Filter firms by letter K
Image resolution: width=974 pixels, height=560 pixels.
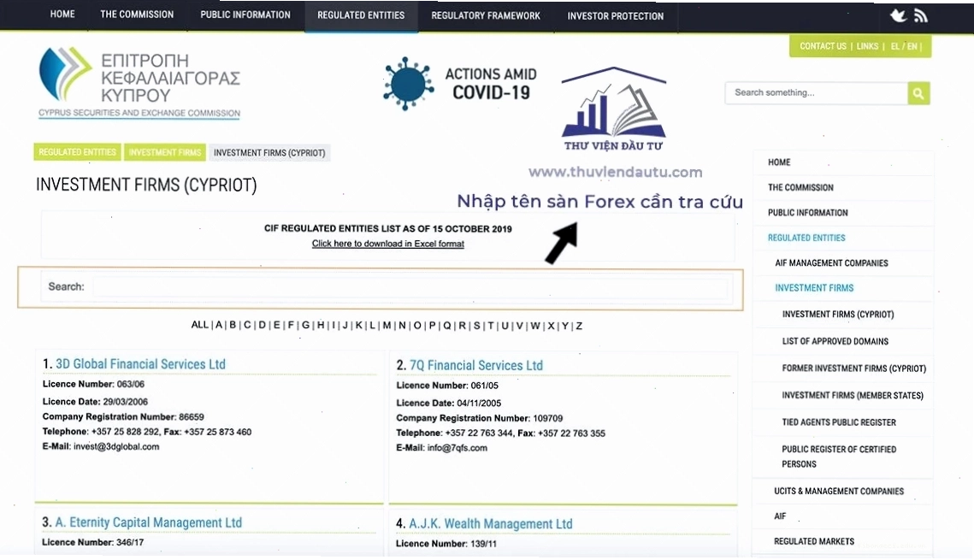pos(358,325)
